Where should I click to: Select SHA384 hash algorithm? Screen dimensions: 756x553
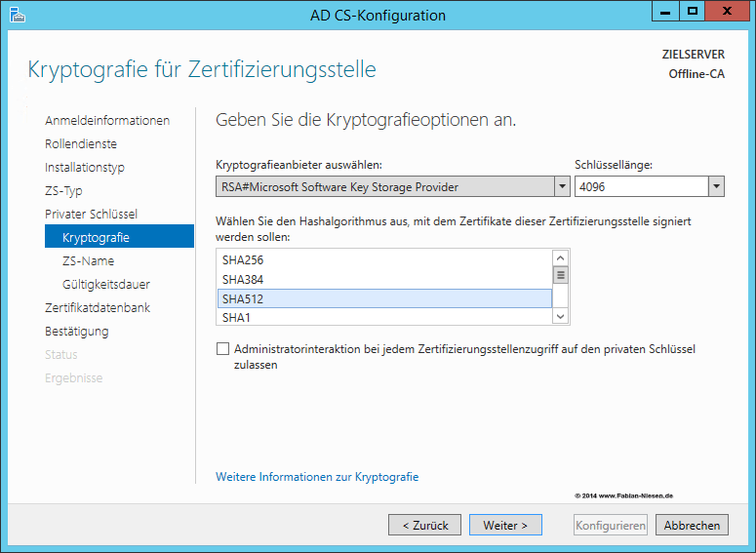click(x=384, y=280)
